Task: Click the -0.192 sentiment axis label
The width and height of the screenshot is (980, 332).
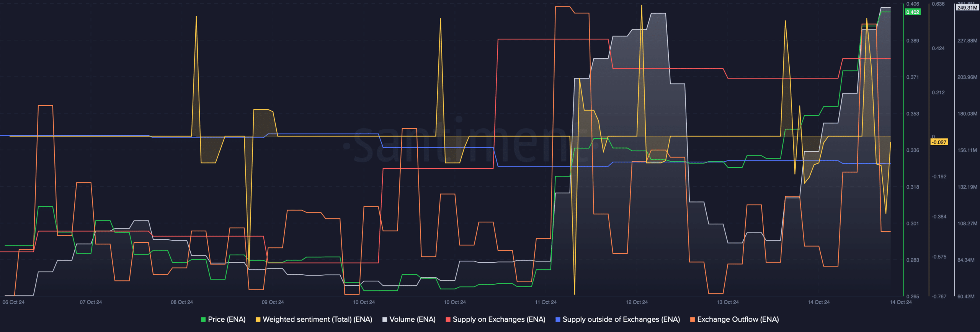Action: tap(939, 177)
